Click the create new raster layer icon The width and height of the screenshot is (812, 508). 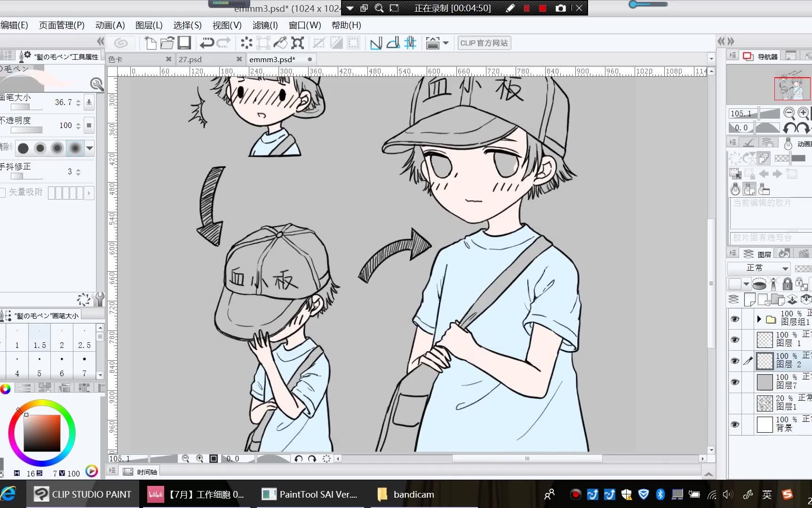750,299
